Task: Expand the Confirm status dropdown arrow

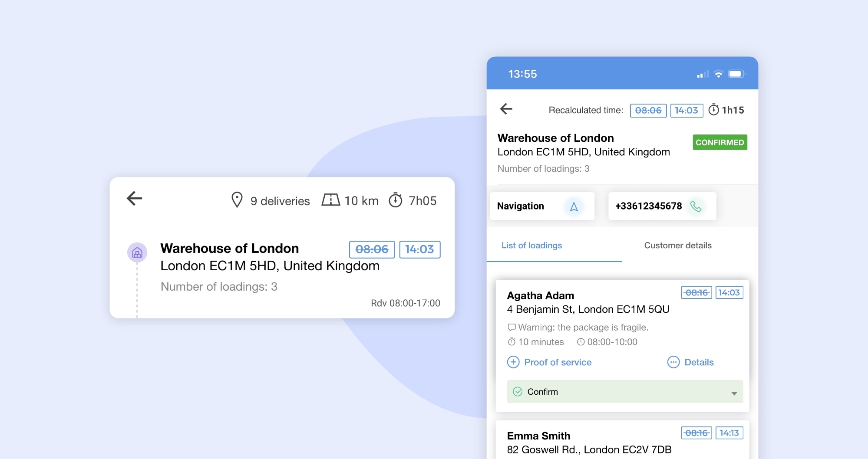Action: click(734, 393)
